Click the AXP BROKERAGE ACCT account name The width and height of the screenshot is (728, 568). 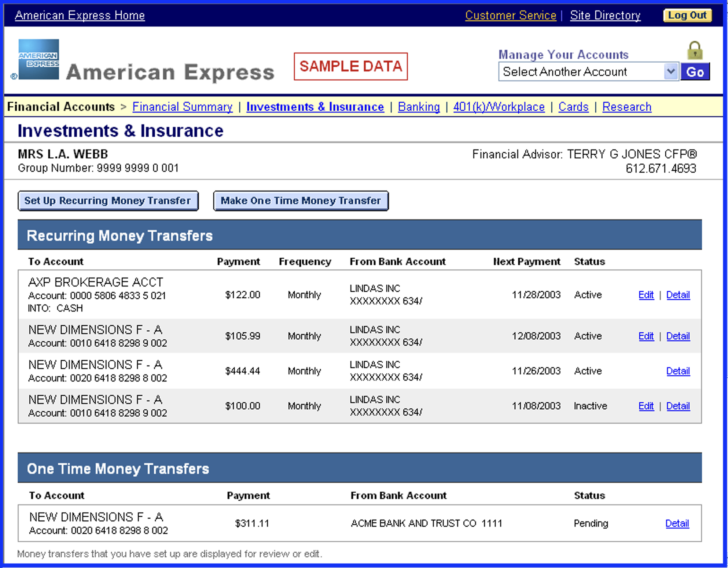coord(96,282)
